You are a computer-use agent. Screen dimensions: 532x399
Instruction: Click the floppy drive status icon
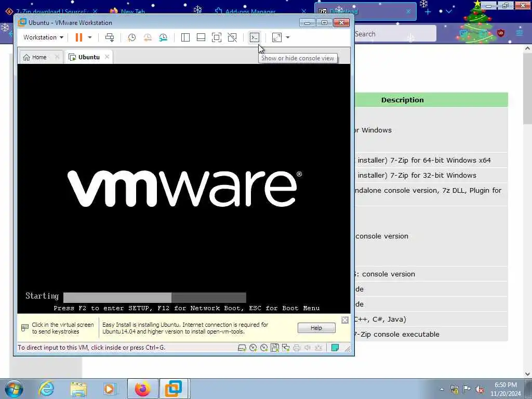point(275,348)
